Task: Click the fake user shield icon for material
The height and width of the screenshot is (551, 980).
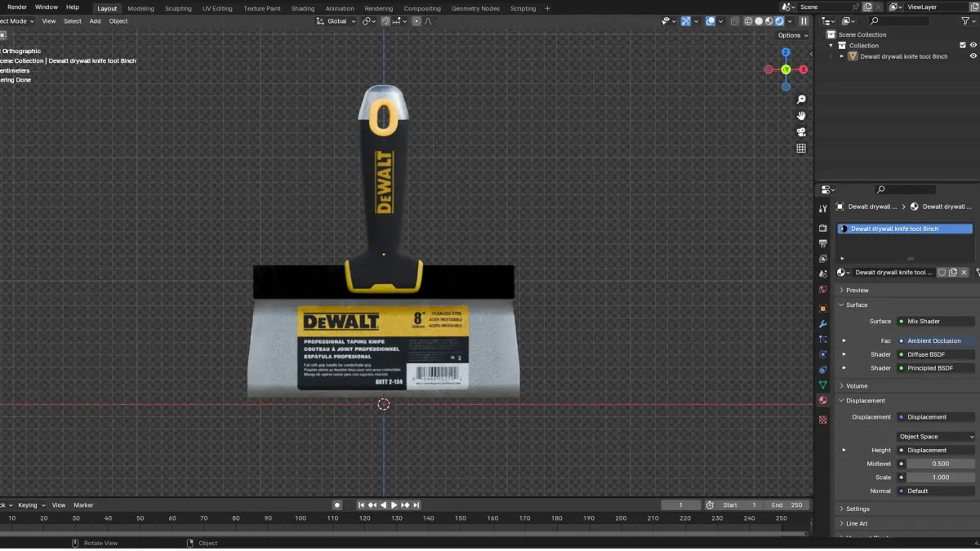Action: click(x=942, y=273)
